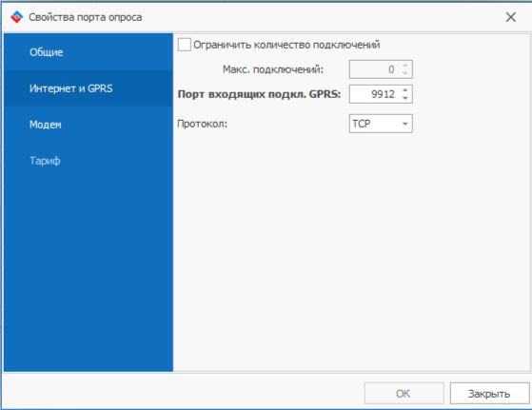Increase GPRS port value with up arrow

coord(405,90)
